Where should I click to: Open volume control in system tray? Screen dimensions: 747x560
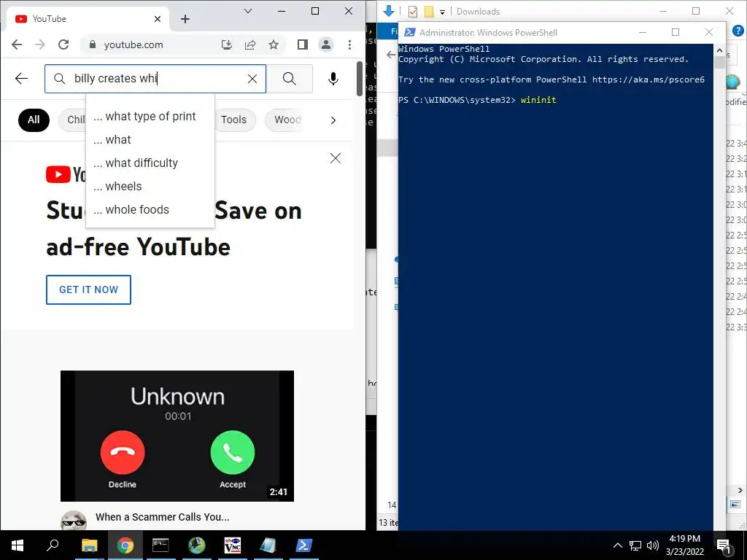point(653,545)
